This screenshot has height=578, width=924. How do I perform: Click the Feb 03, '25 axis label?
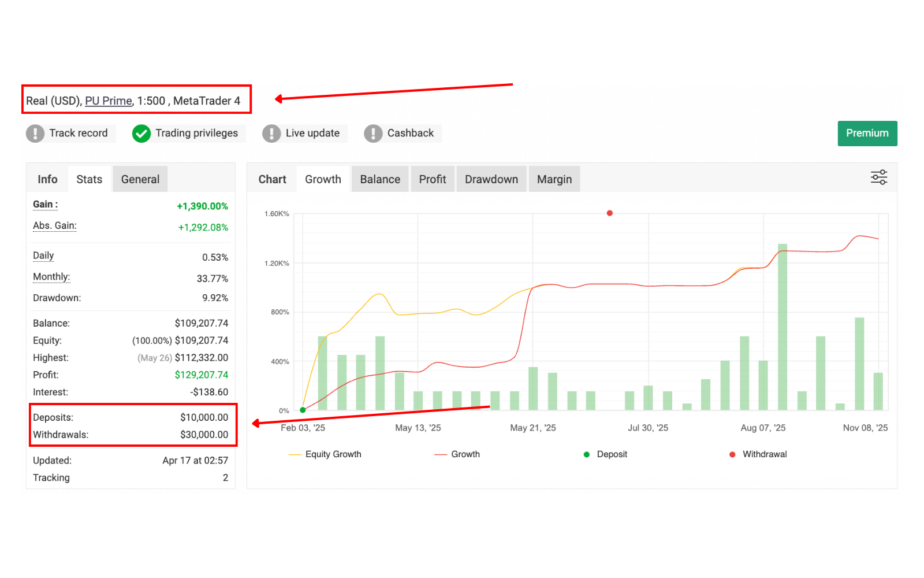pyautogui.click(x=303, y=428)
